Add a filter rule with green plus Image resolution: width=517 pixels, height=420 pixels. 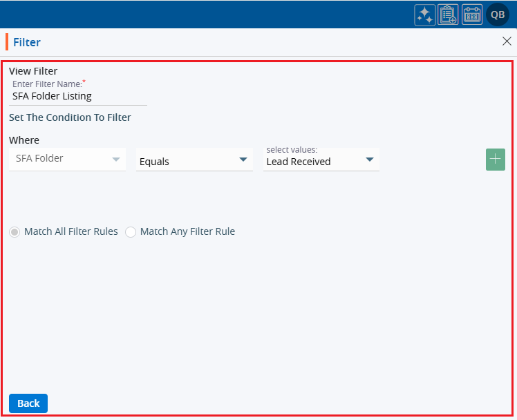[496, 159]
